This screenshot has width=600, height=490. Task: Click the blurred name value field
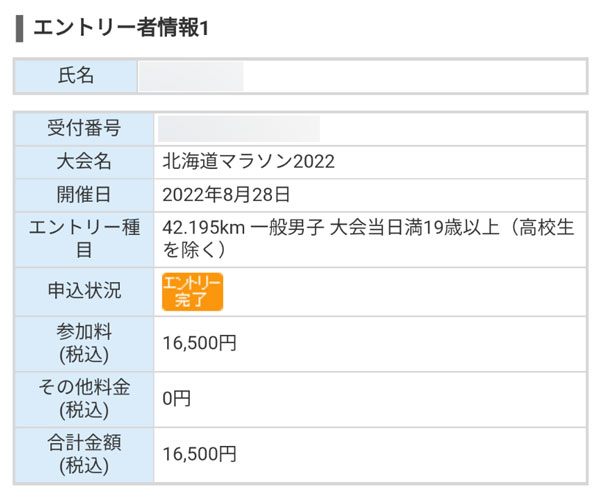(191, 76)
